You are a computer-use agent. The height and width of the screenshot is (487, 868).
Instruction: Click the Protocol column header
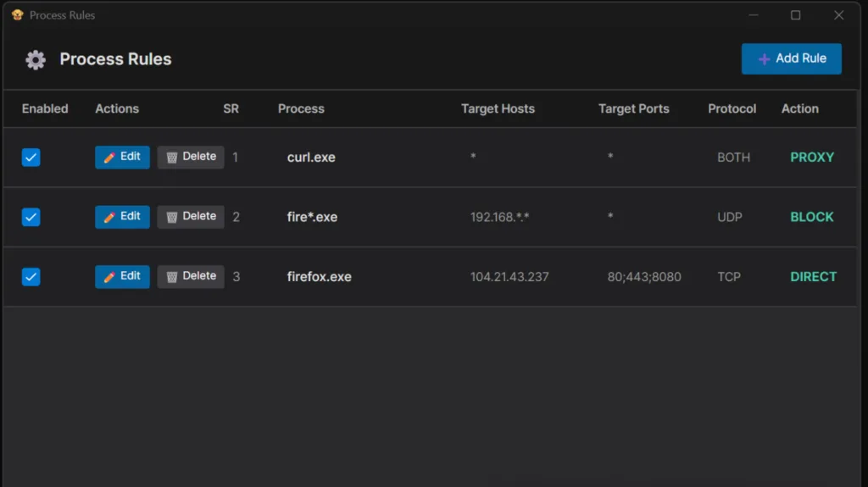[x=732, y=109]
